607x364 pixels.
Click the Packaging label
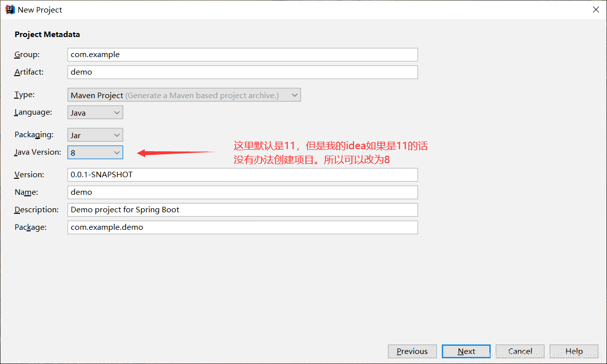coord(34,135)
